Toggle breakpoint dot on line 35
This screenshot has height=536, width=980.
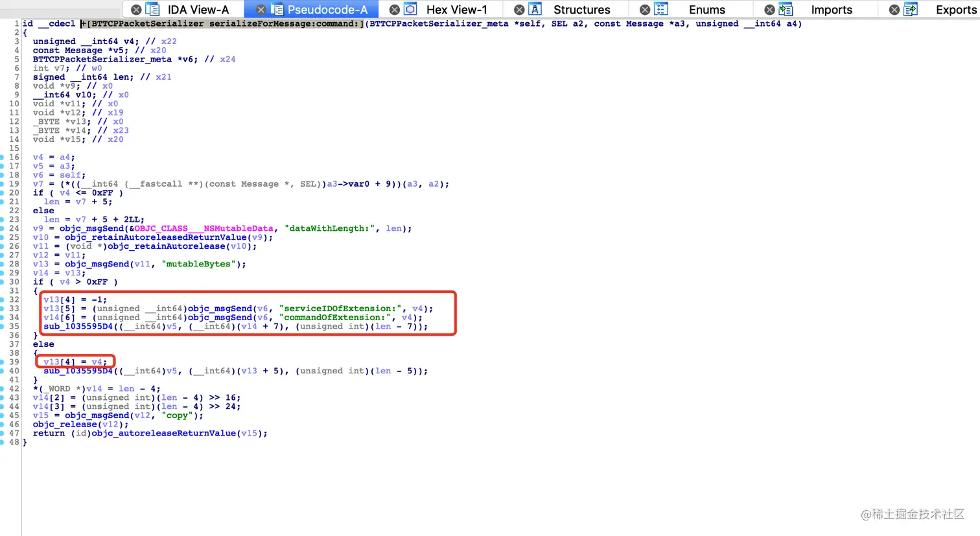(x=2, y=327)
